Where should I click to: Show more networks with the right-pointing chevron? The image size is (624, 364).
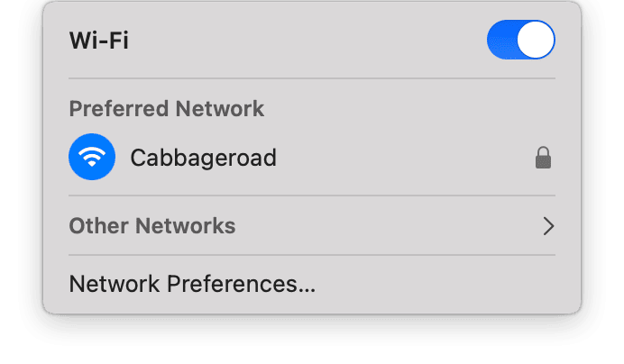(x=548, y=226)
